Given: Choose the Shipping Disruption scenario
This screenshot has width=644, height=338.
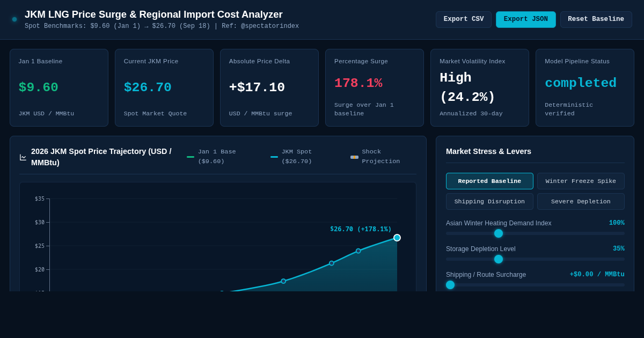Looking at the screenshot, I should pyautogui.click(x=489, y=202).
